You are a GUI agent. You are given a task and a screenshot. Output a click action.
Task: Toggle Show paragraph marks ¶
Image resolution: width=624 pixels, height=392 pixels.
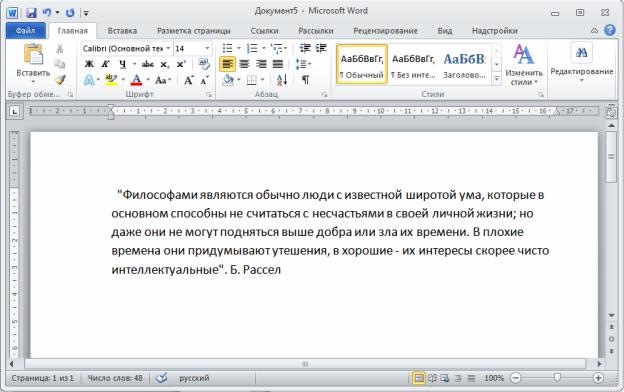tap(305, 80)
